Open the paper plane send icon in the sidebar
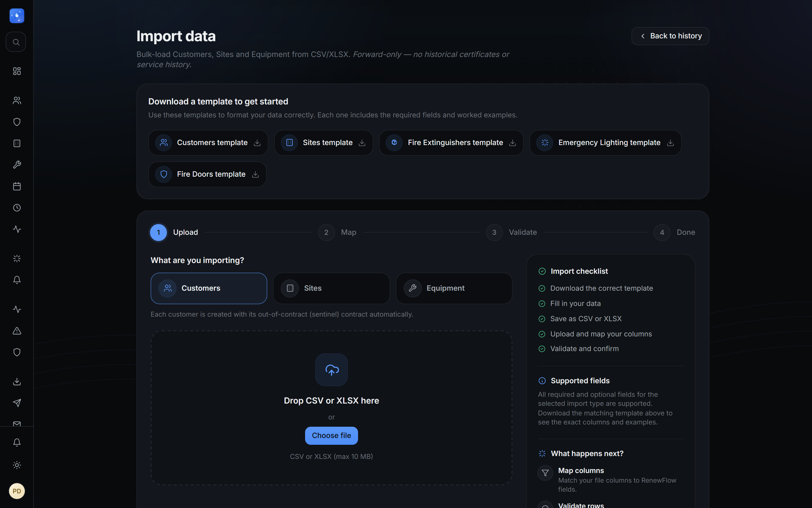The image size is (812, 508). click(17, 403)
